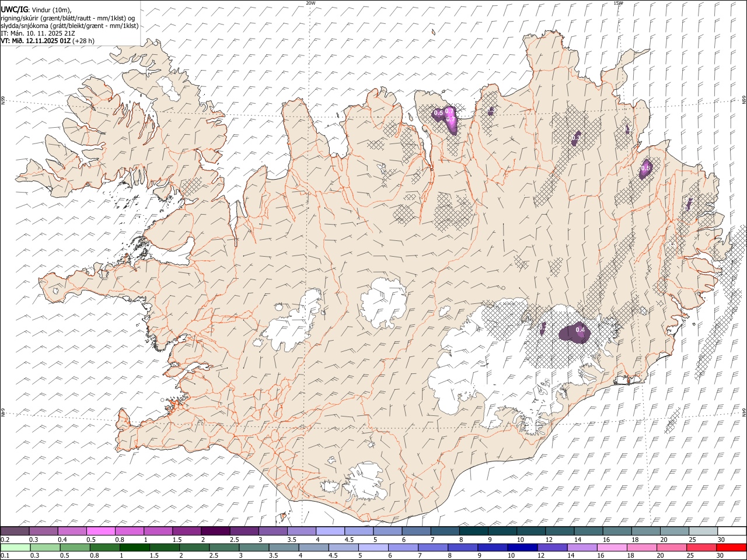
Task: Select the slate blue swatch labeled 6, top row
Action: [x=416, y=531]
